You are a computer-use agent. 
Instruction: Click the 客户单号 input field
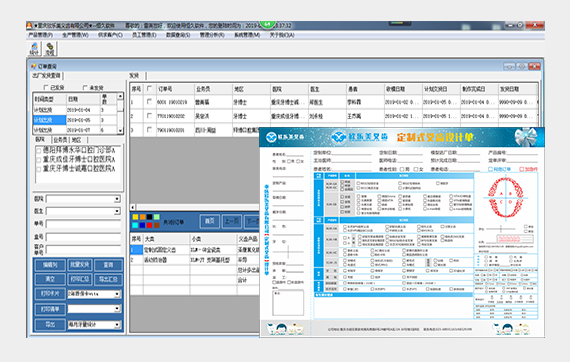pyautogui.click(x=83, y=250)
